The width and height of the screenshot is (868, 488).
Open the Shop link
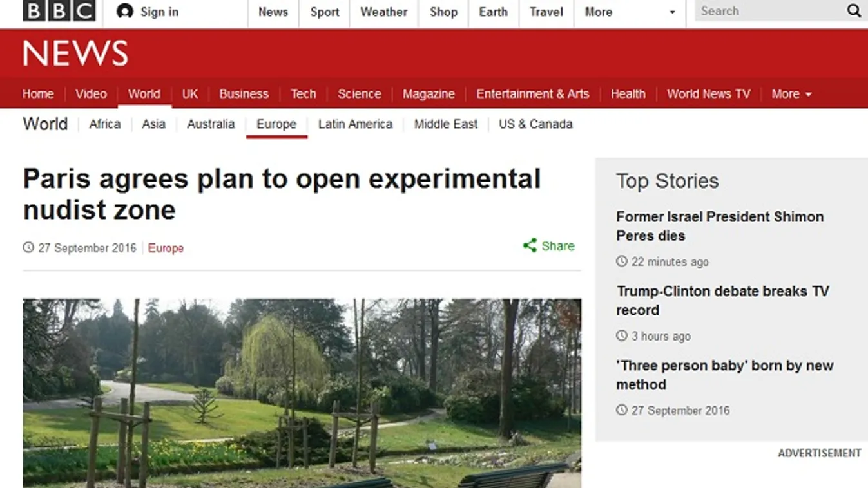443,12
